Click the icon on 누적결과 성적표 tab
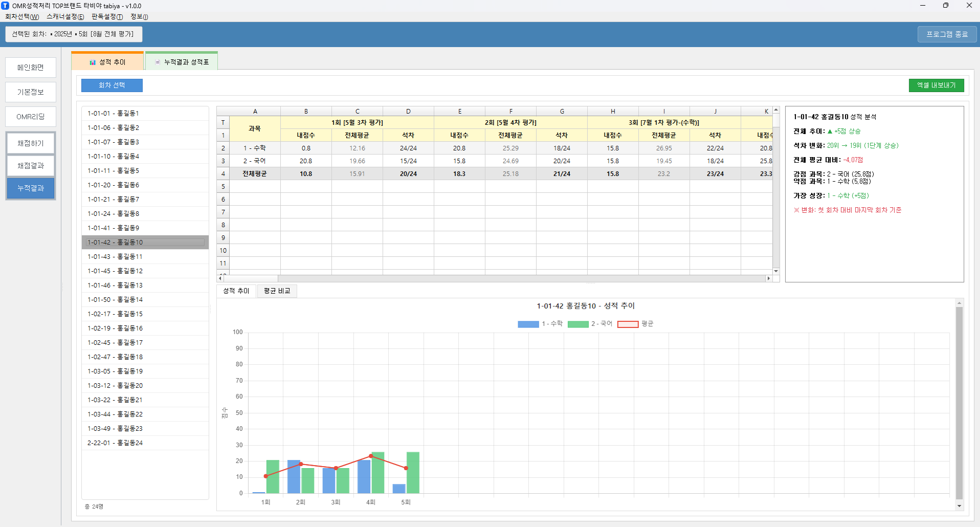Image resolution: width=980 pixels, height=527 pixels. pyautogui.click(x=158, y=62)
